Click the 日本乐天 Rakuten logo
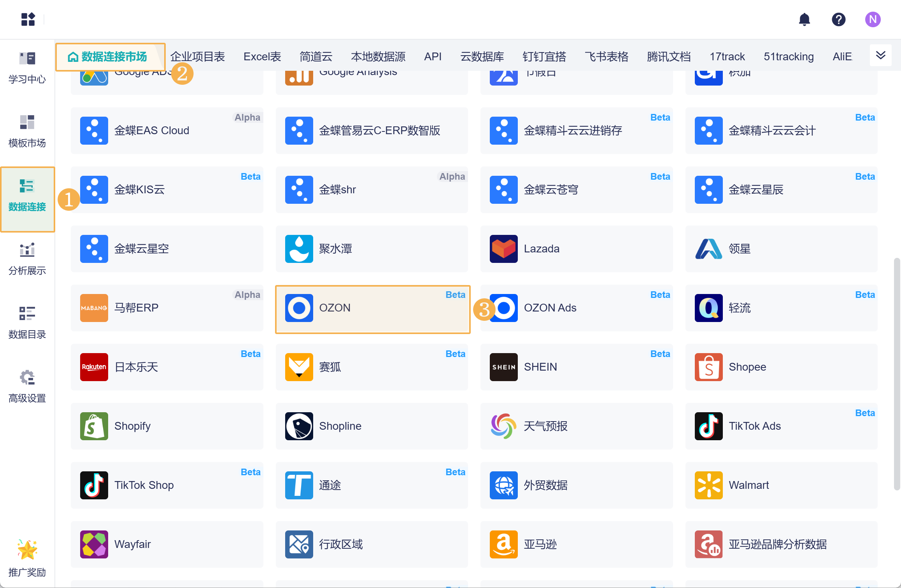Image resolution: width=901 pixels, height=588 pixels. (x=94, y=367)
